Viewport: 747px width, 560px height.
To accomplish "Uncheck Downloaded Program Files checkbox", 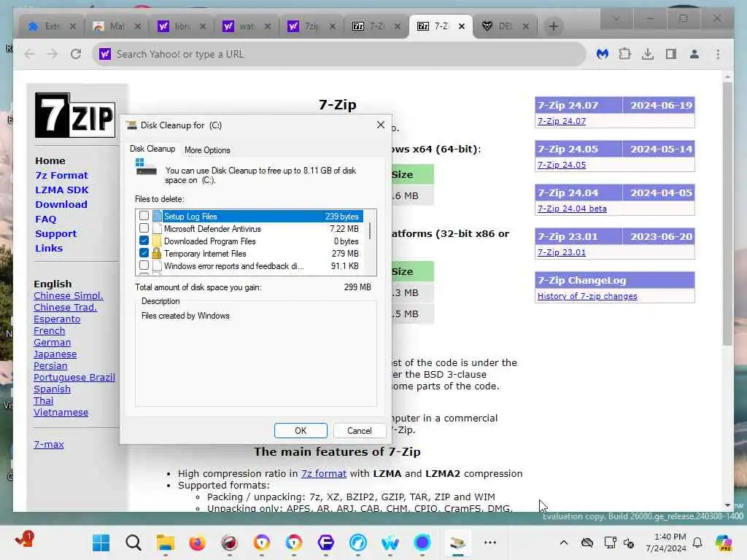I will [144, 241].
